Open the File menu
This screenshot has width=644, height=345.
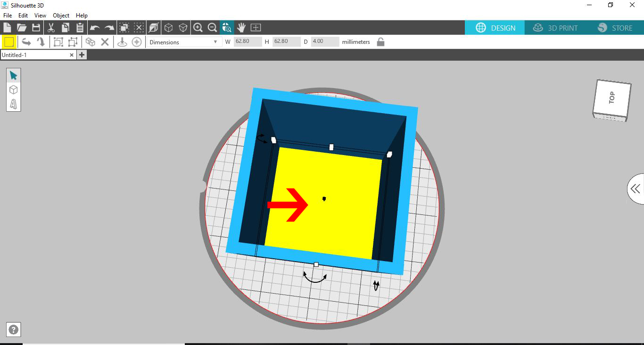(x=8, y=16)
